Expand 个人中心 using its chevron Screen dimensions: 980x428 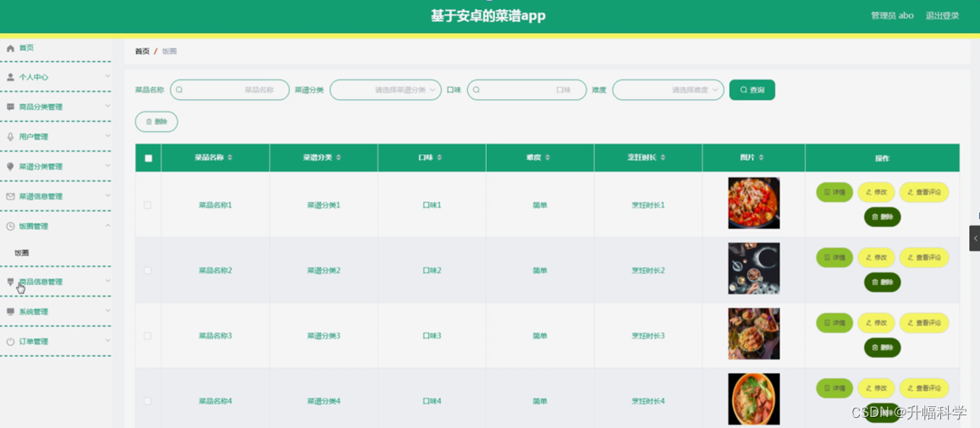tap(107, 76)
